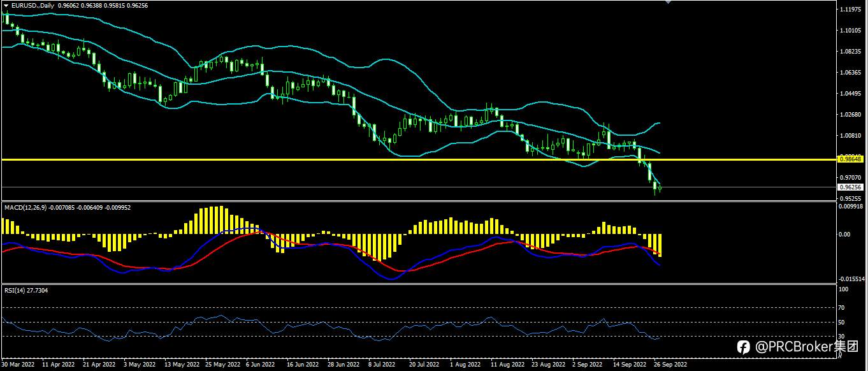Expand the triangle arrow beside EURUSD..Daily
The width and height of the screenshot is (868, 371).
point(6,5)
